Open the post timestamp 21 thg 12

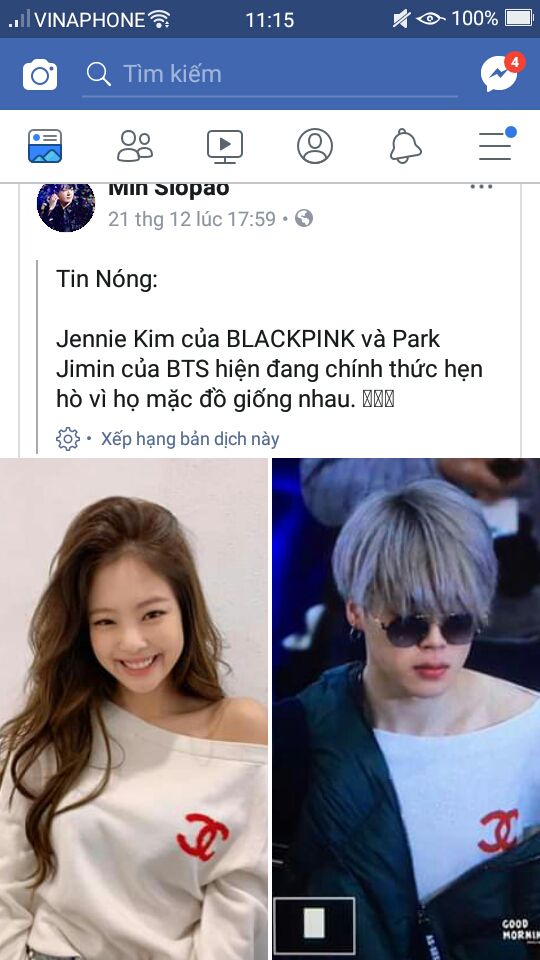coord(192,219)
